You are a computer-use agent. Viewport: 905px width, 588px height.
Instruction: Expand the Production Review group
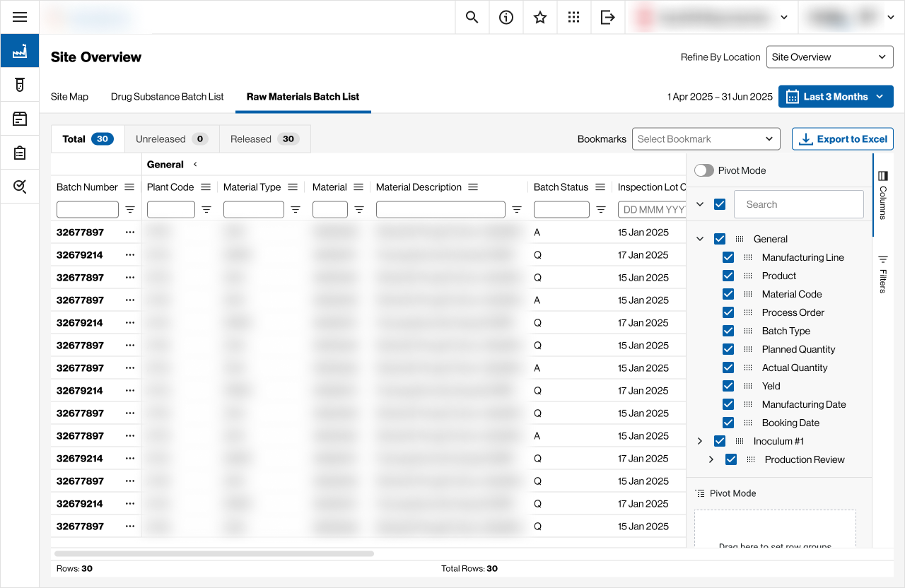pos(711,459)
